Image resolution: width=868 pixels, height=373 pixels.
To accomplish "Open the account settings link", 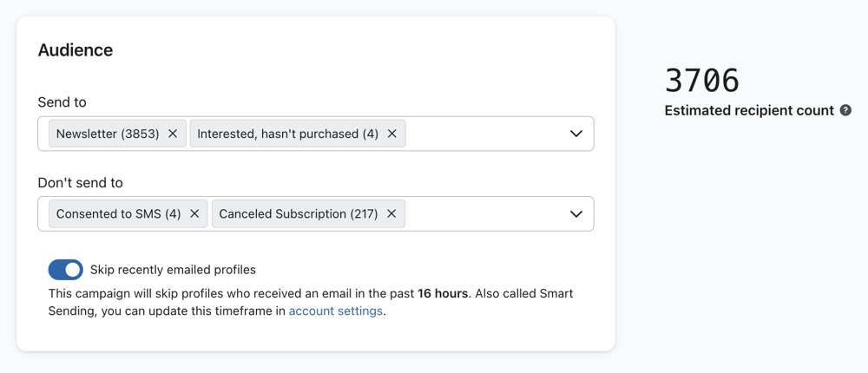I will (335, 311).
